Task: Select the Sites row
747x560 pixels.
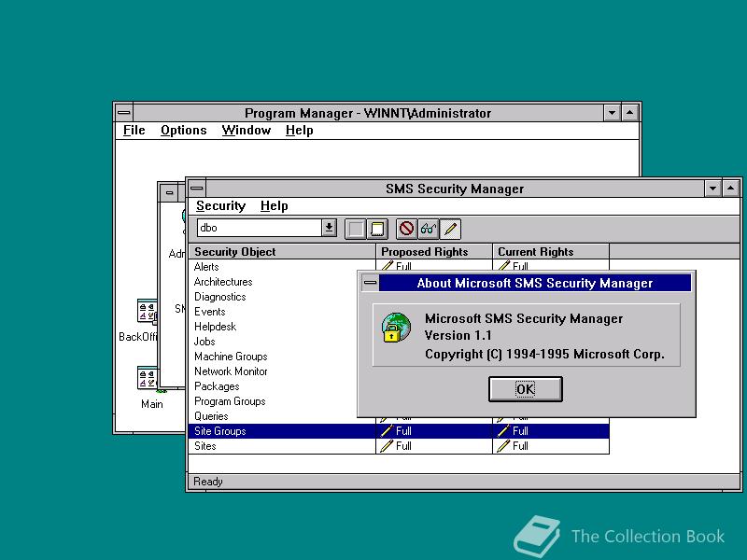Action: tap(399, 446)
